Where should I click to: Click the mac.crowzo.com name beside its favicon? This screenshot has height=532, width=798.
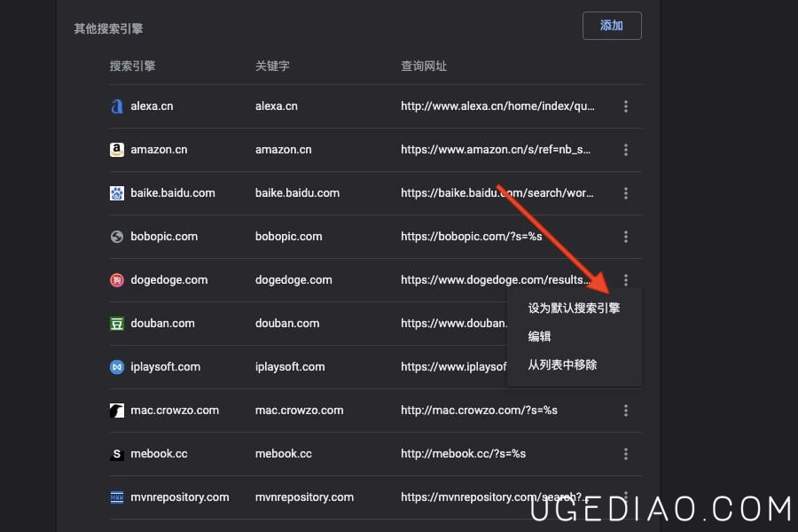[x=175, y=411]
